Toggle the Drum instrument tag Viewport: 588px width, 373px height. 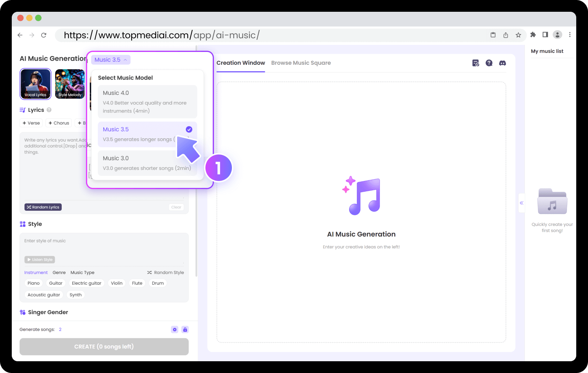(158, 283)
